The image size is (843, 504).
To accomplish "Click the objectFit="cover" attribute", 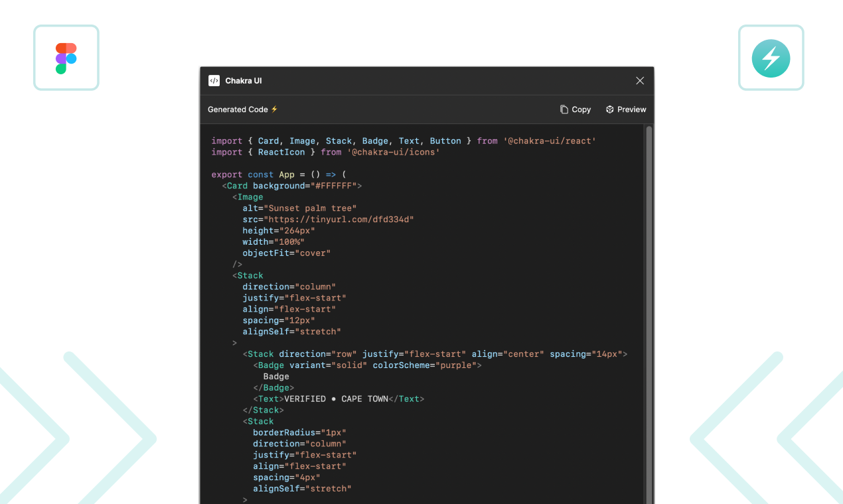I will tap(286, 253).
